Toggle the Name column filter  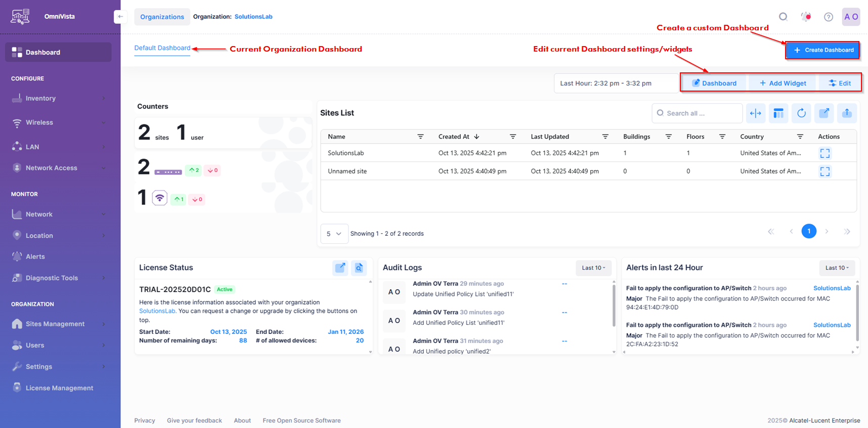point(420,137)
